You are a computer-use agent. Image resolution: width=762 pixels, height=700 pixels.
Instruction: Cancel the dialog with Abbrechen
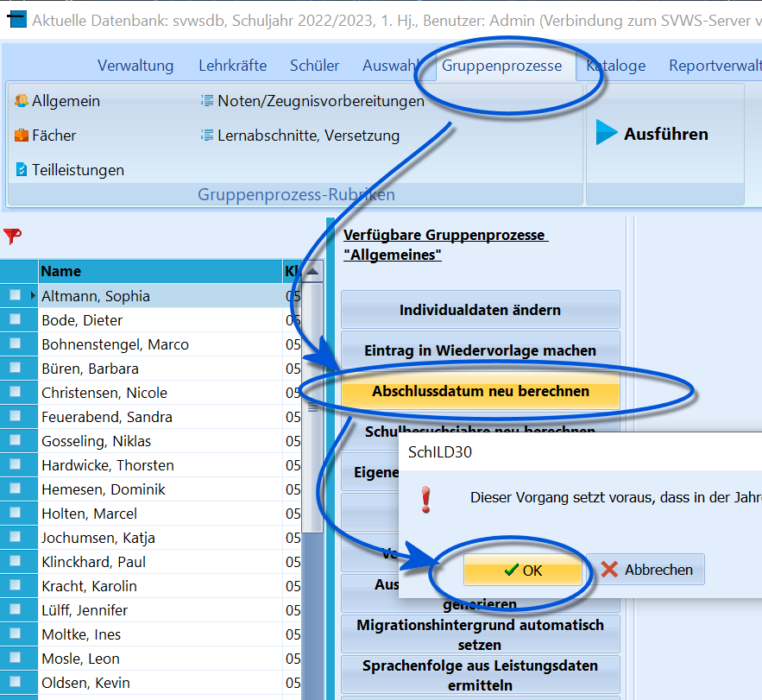click(645, 570)
